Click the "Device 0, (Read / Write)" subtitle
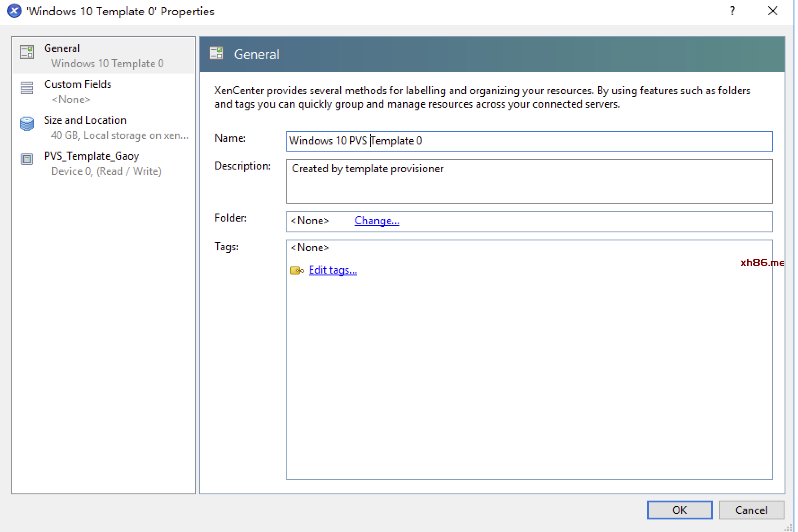This screenshot has width=798, height=532. pos(106,171)
